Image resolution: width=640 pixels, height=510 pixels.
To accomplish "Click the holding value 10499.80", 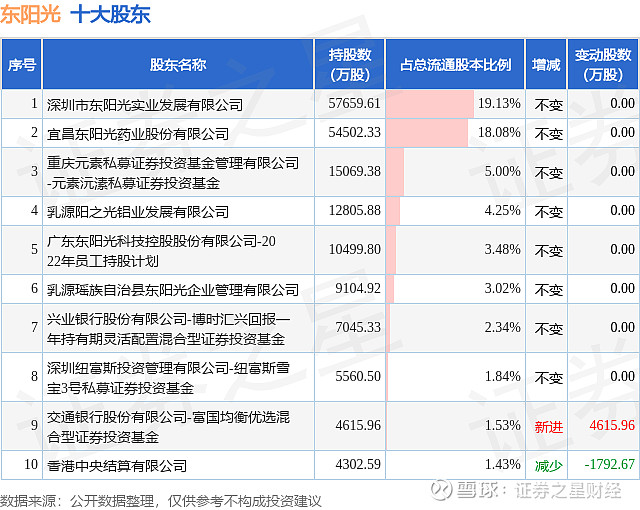I will tap(354, 249).
